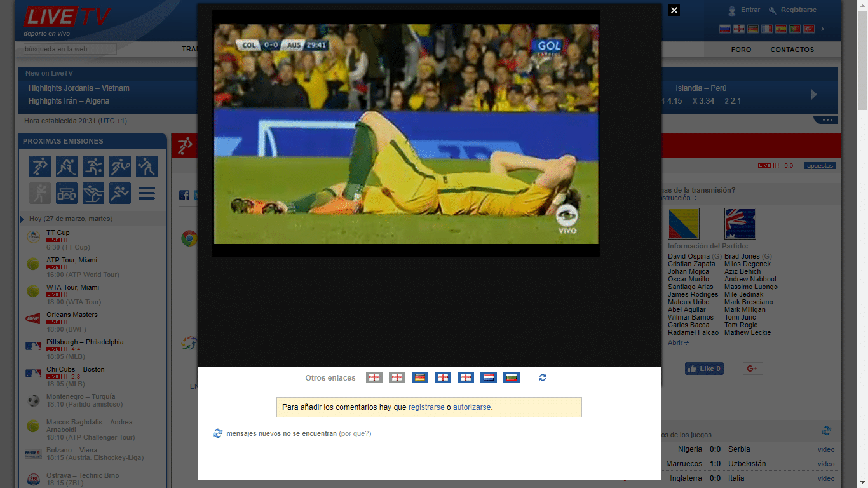
Task: Switch to the Dutch flag stream link
Action: (488, 377)
